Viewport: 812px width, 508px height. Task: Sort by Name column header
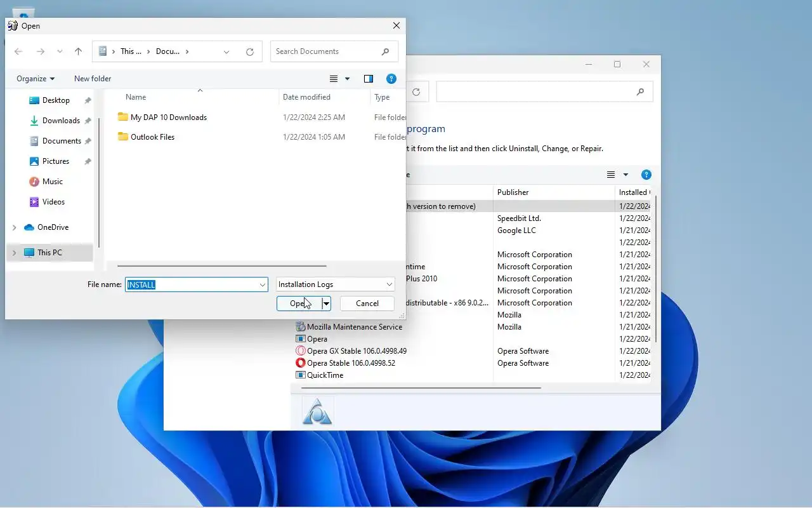point(136,97)
